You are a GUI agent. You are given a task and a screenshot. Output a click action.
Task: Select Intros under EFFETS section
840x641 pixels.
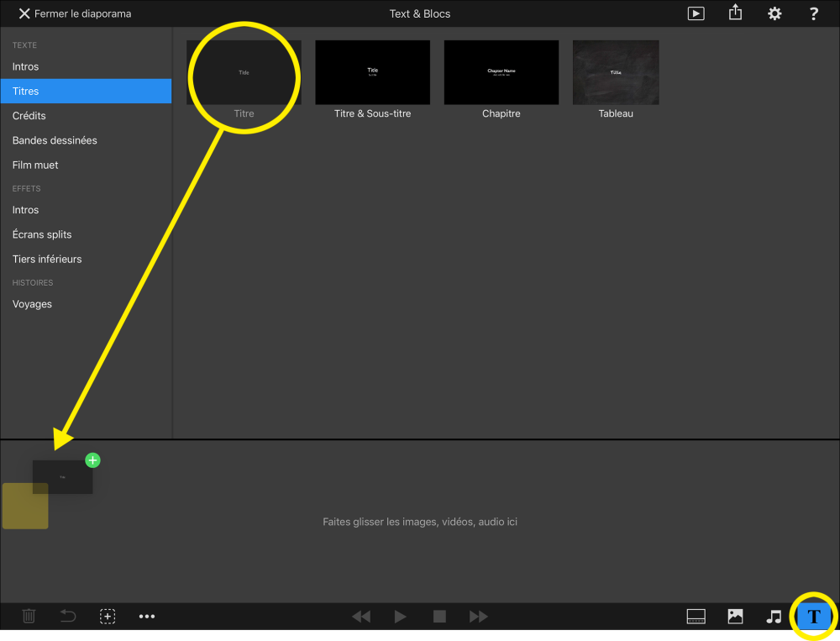(x=86, y=210)
